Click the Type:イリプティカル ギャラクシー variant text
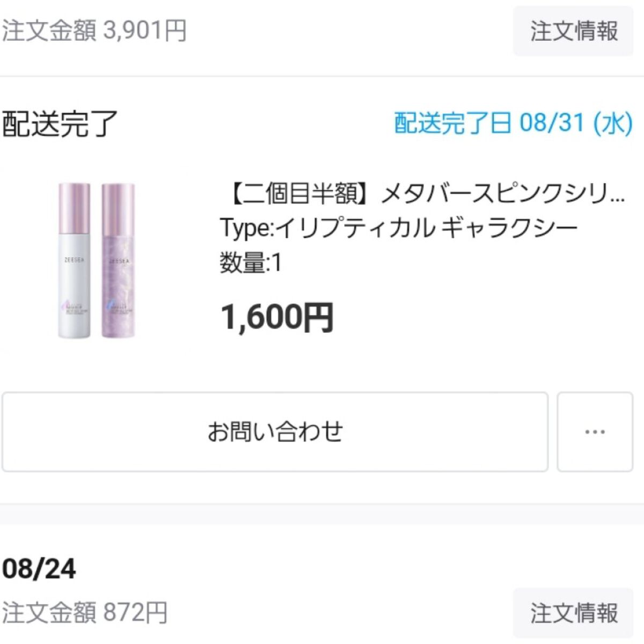This screenshot has height=644, width=644. [398, 228]
